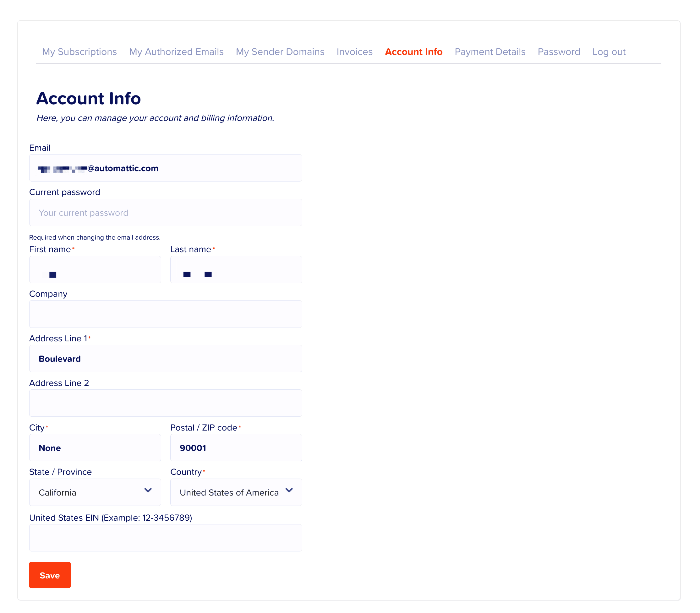Click the empty Company field
700x613 pixels.
(x=165, y=314)
